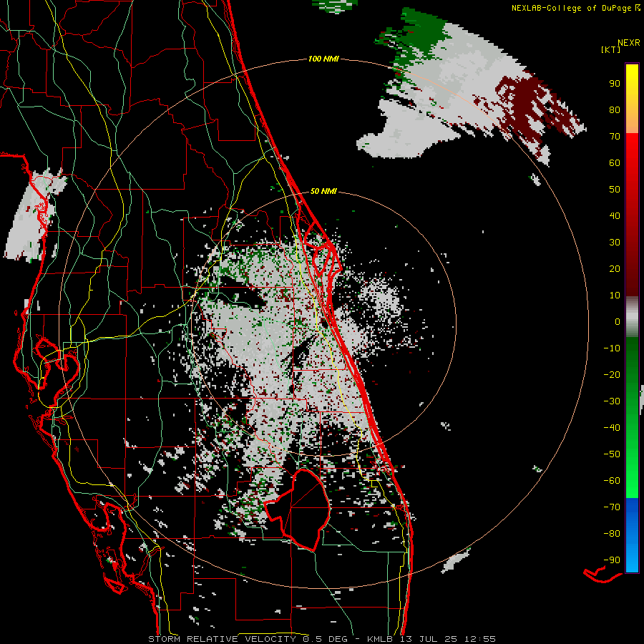Select the positive 60 knot scale value
Screen dimensions: 644x644
click(x=615, y=163)
